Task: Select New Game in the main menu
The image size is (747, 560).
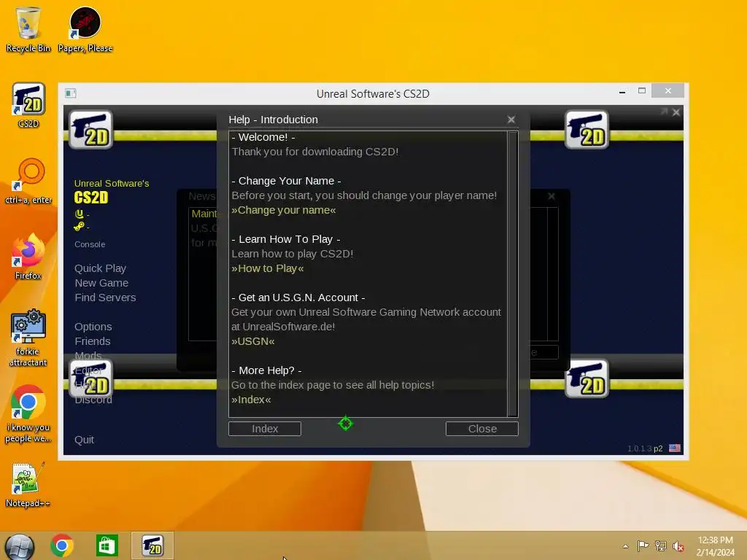Action: [101, 283]
